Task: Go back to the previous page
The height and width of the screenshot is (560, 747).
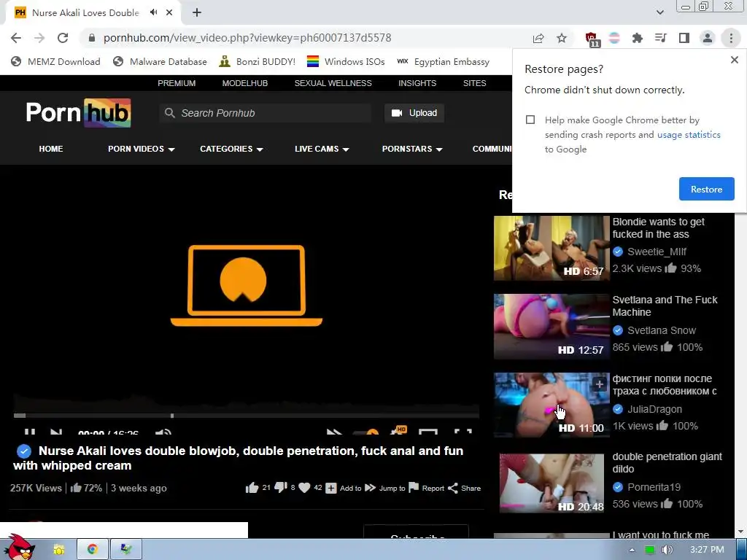Action: coord(16,38)
